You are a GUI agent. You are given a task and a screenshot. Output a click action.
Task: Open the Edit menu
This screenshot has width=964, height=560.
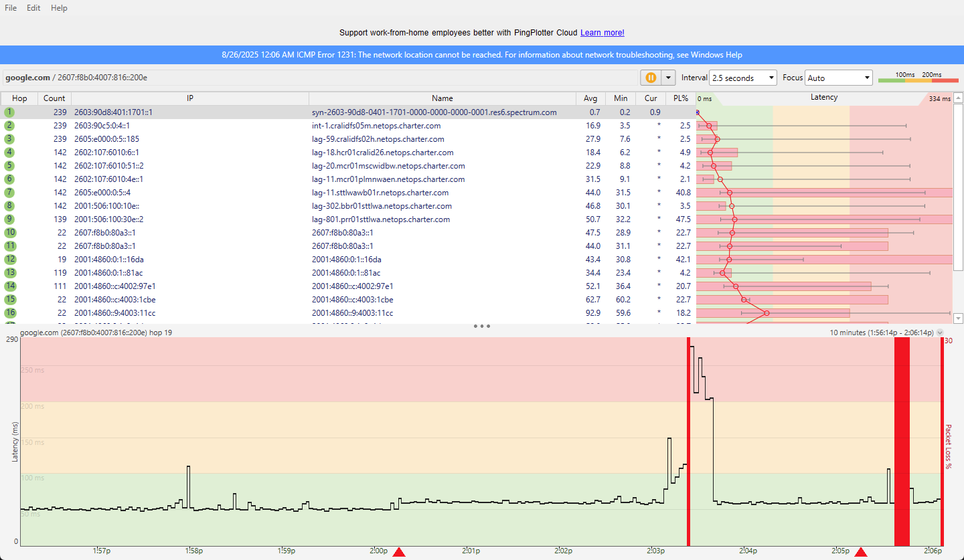point(33,8)
